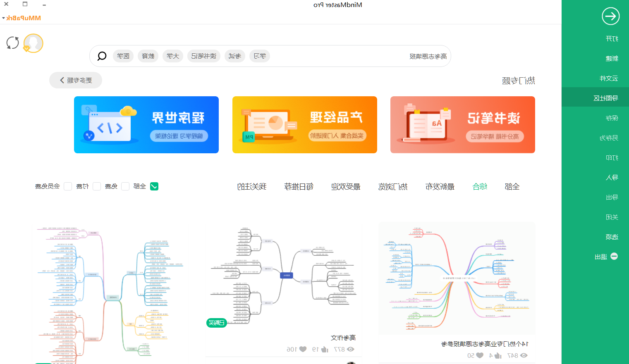Click the 医学 search tag

(x=123, y=56)
